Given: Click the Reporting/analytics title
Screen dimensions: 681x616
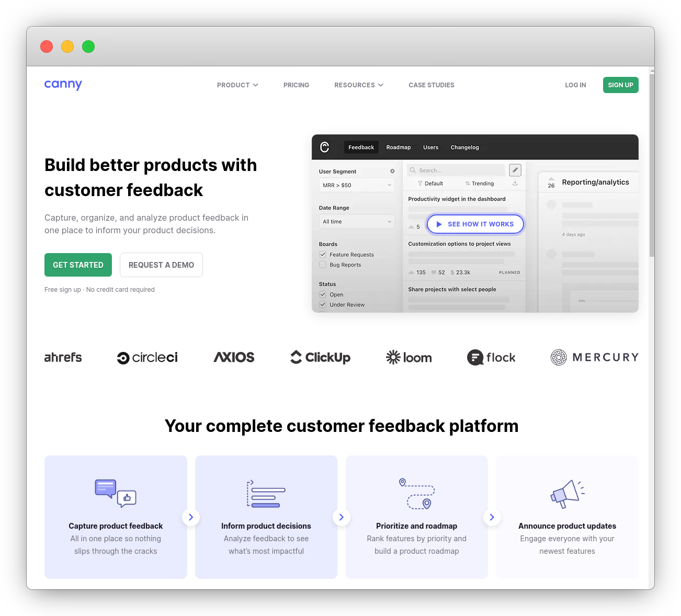Looking at the screenshot, I should pos(595,182).
